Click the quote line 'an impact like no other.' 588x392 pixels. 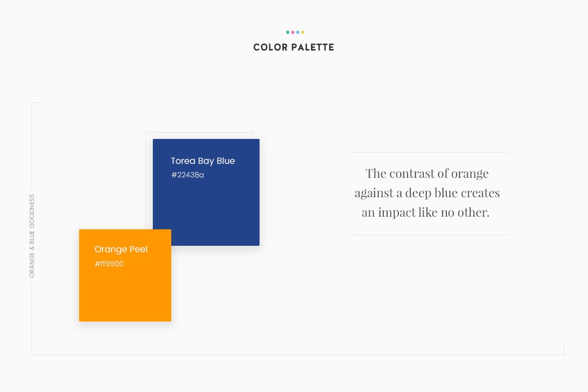425,212
